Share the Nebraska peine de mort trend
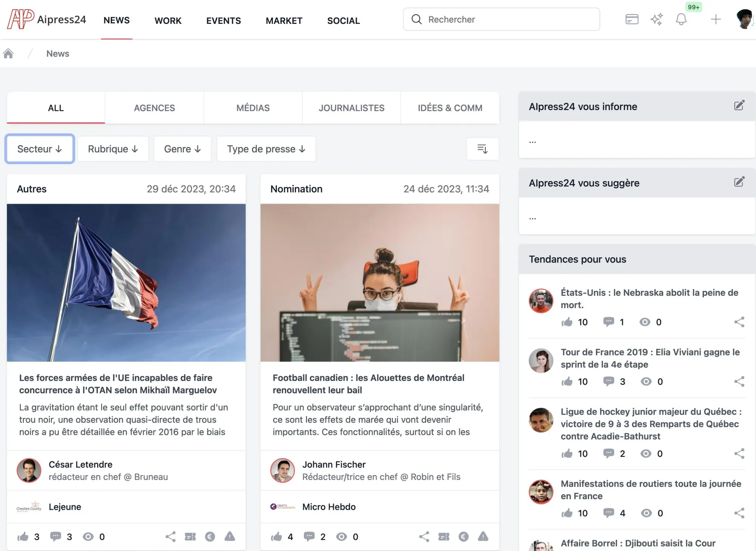The height and width of the screenshot is (551, 756). (739, 322)
